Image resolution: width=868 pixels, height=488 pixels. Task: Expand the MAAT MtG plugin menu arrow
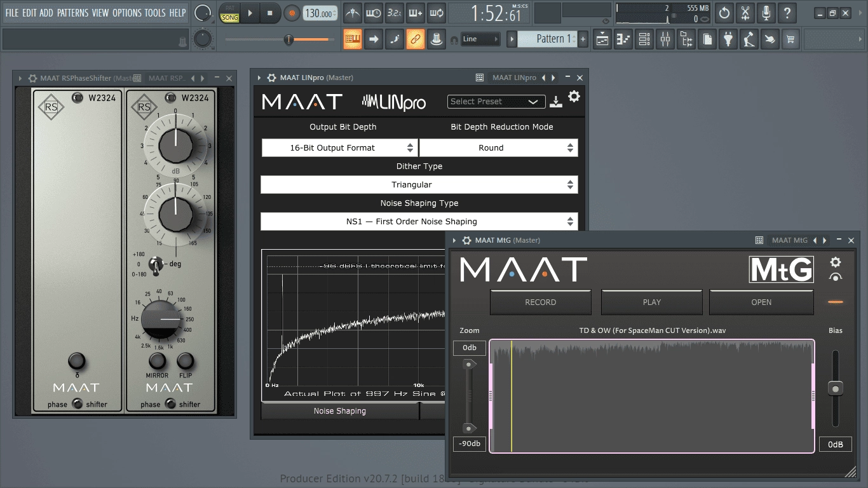coord(455,240)
